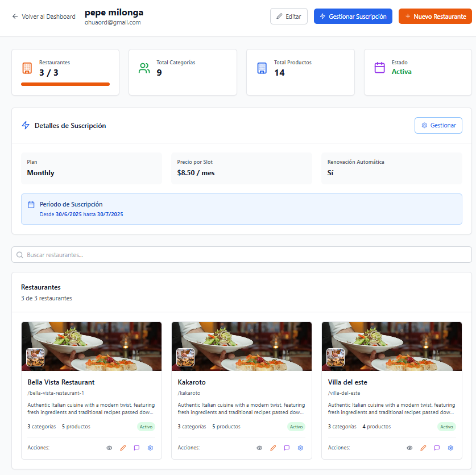
Task: Click the Kakaroto restaurant title
Action: 192,382
